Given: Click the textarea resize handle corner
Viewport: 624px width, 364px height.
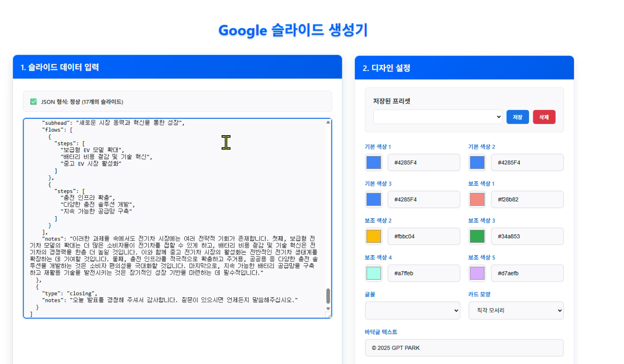Looking at the screenshot, I should tap(329, 315).
